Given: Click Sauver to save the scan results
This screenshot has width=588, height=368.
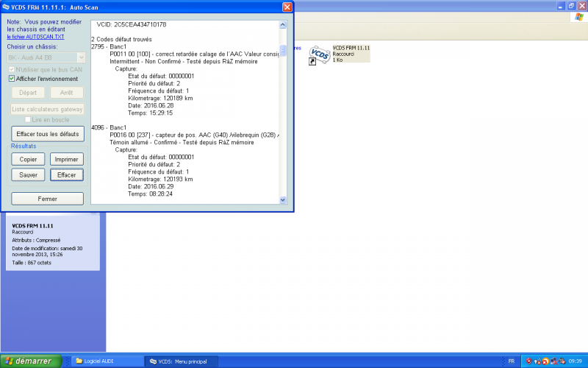Looking at the screenshot, I should (29, 175).
